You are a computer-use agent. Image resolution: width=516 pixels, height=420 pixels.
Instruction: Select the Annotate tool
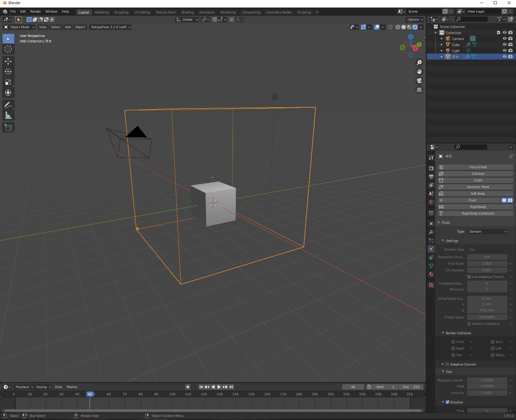tap(8, 105)
